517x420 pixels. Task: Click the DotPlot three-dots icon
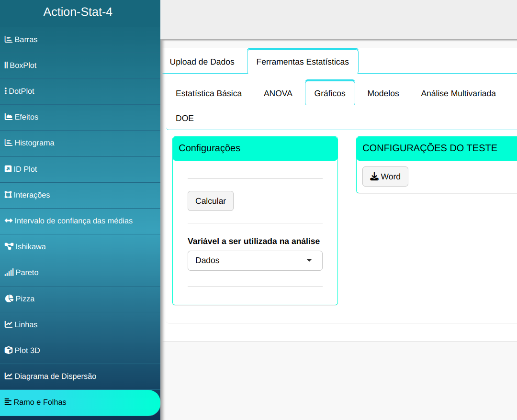click(x=6, y=91)
